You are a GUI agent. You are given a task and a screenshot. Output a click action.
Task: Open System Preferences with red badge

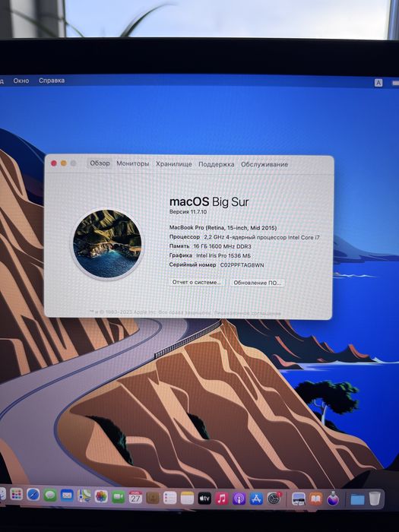pos(274,499)
